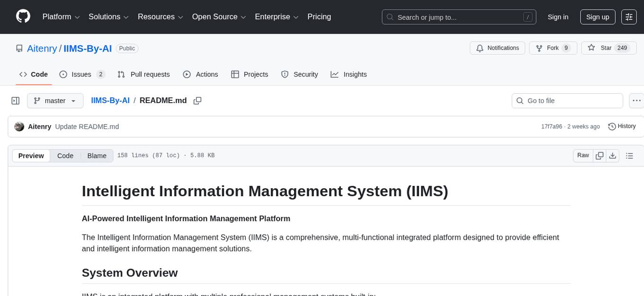Click the appearance settings icon near Sign up

pos(628,17)
